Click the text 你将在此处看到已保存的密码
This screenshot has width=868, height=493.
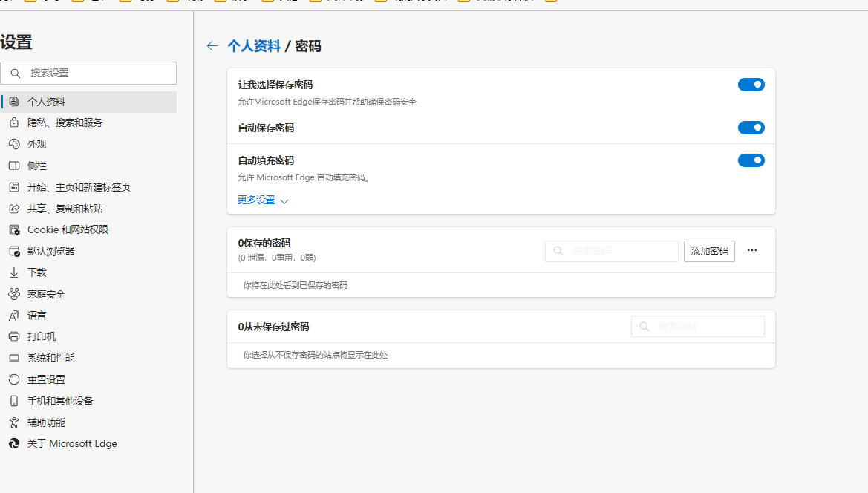[x=295, y=286]
